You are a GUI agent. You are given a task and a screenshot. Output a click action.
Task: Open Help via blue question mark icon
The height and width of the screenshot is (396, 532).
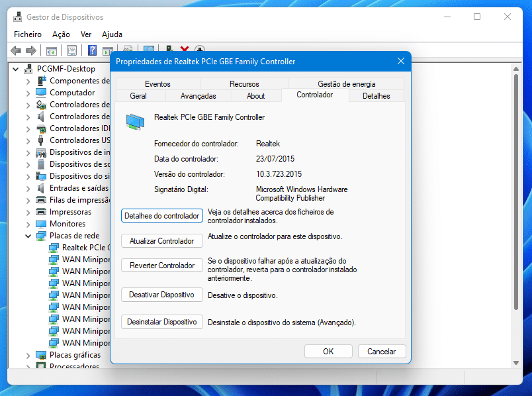coord(92,50)
